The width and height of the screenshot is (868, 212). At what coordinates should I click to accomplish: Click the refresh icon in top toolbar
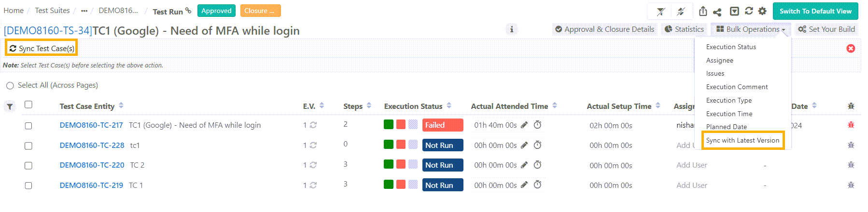click(749, 11)
